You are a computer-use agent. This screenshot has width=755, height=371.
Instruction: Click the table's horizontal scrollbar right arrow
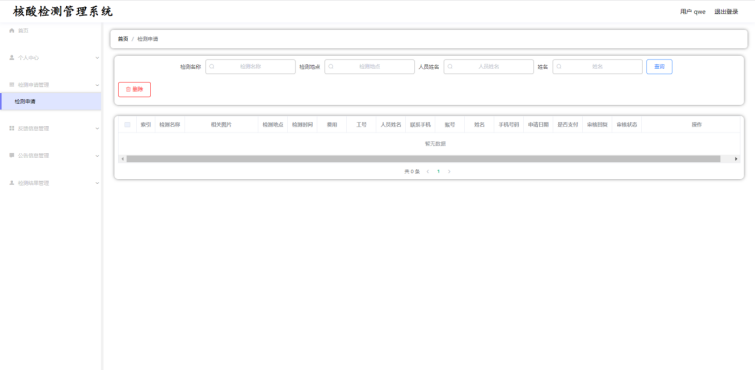coord(736,159)
